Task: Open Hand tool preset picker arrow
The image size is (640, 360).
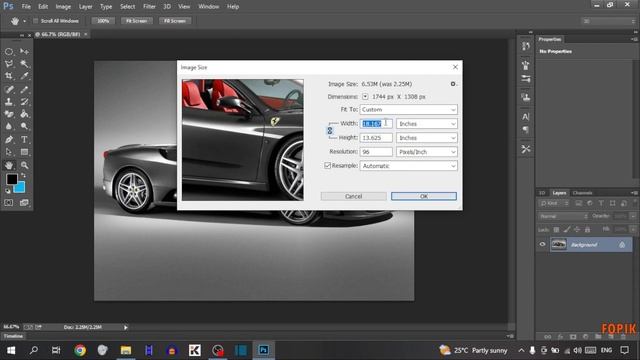Action: 24,21
